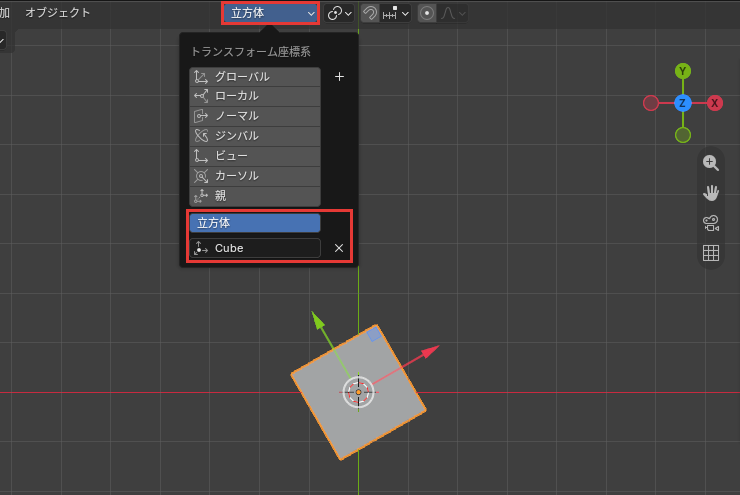Screen dimensions: 740x495
Task: Click the Z axis on navigation gizmo
Action: [x=682, y=103]
